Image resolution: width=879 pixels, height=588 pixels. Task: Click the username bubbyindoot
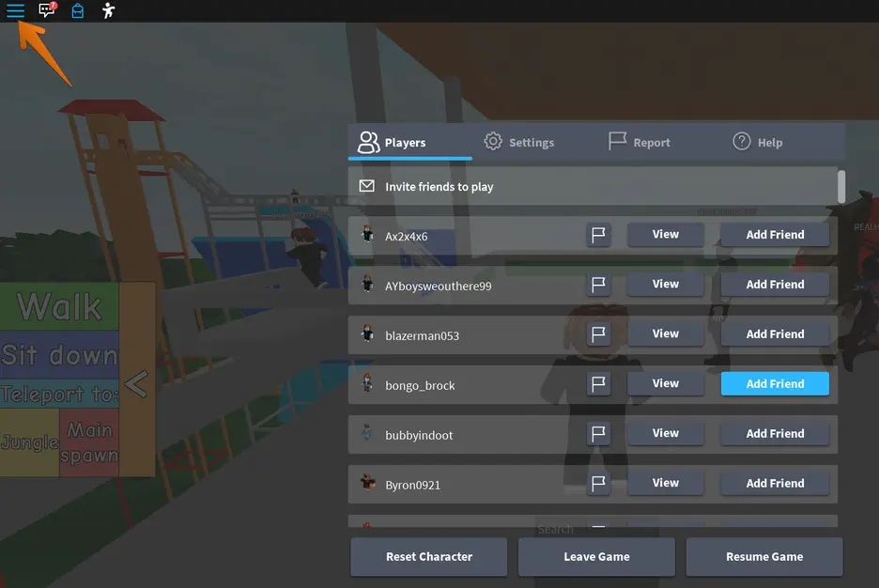[x=419, y=435]
